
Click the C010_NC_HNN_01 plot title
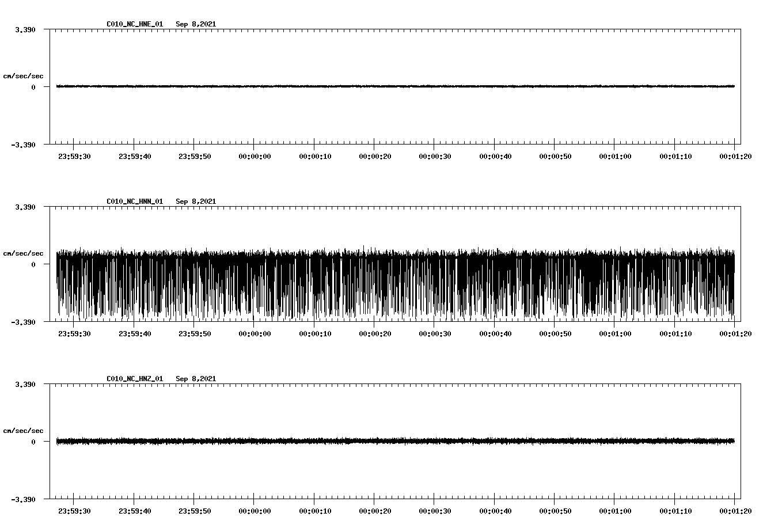[x=135, y=202]
